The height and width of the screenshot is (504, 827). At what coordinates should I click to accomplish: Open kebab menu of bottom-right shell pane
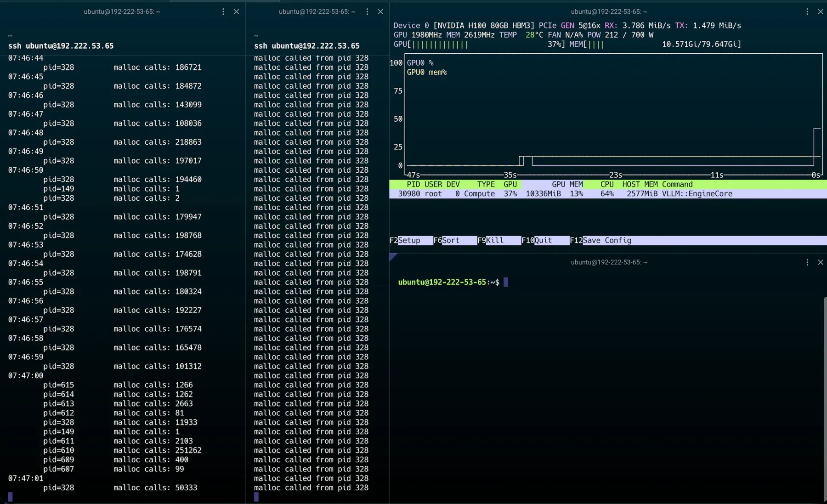click(x=807, y=262)
